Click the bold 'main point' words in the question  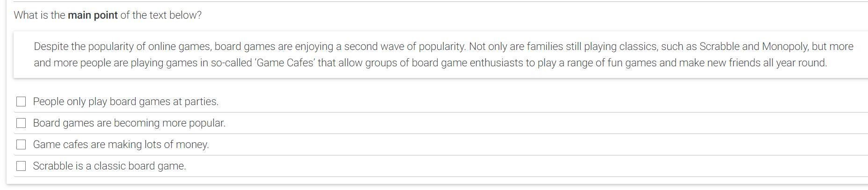pos(93,15)
